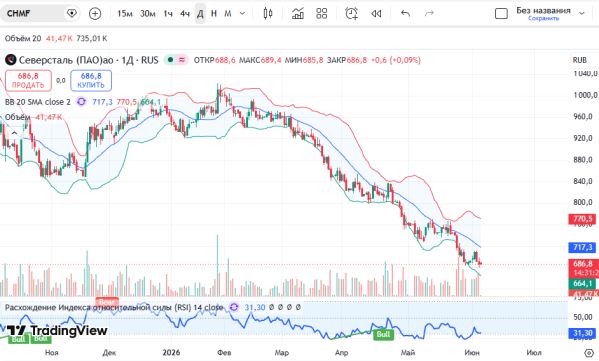Image resolution: width=599 pixels, height=361 pixels.
Task: Click the 2026 label on time axis
Action: [171, 352]
